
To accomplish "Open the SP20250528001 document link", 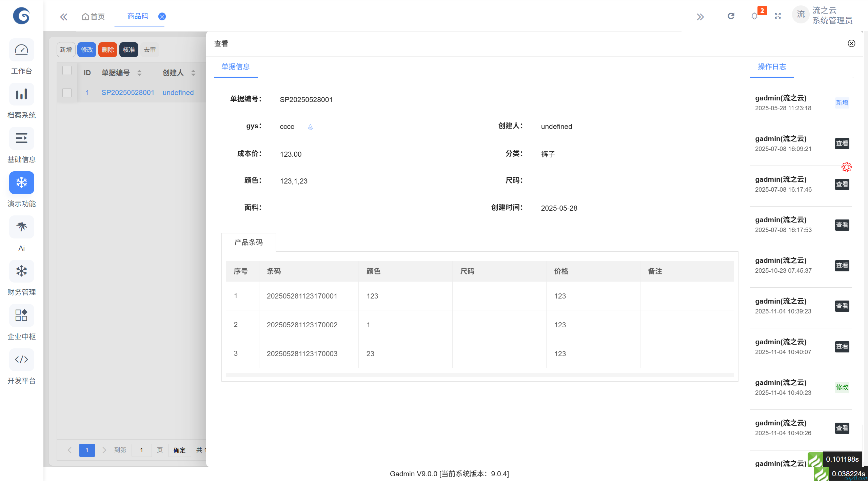I will [128, 92].
